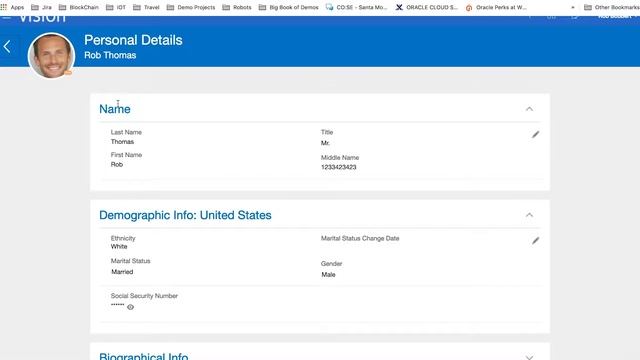Image resolution: width=640 pixels, height=360 pixels.
Task: Collapse the Demographic Info section
Action: (x=529, y=215)
